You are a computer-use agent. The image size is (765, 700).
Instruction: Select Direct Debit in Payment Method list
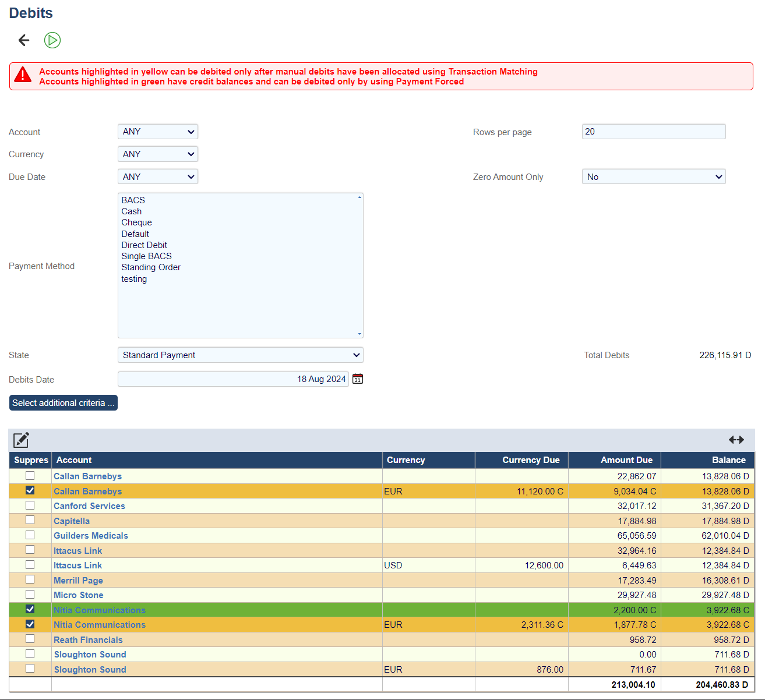tap(144, 245)
